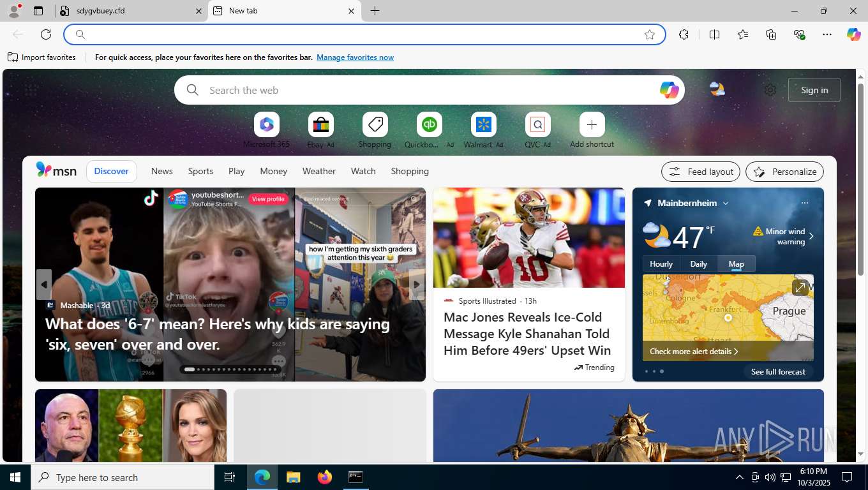This screenshot has width=868, height=490.
Task: Add this page to favorites star
Action: pos(650,34)
